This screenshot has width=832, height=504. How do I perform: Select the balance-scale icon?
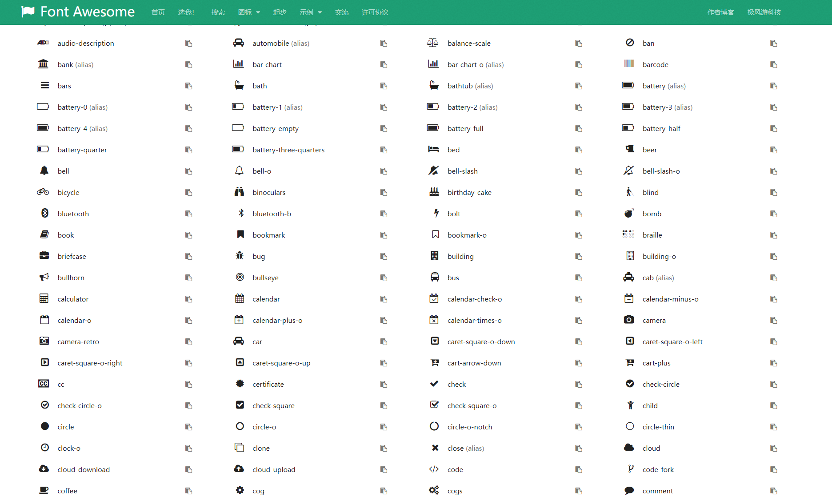pos(432,43)
